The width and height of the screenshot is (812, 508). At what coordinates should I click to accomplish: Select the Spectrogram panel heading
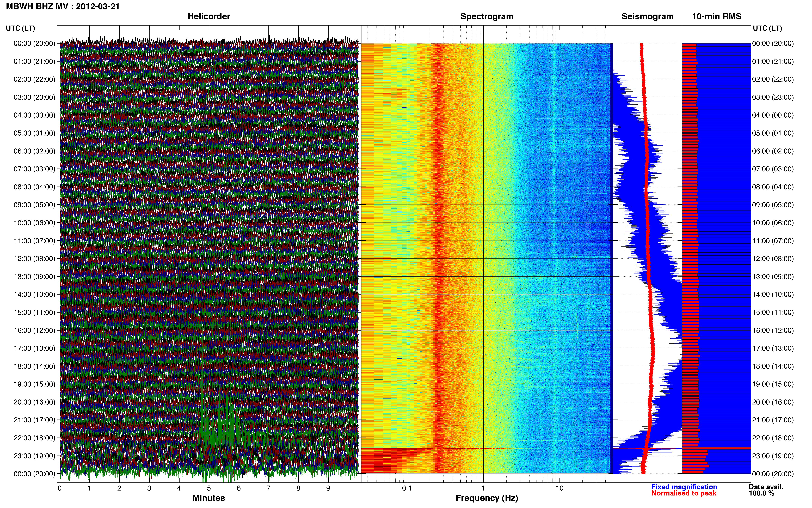point(487,16)
